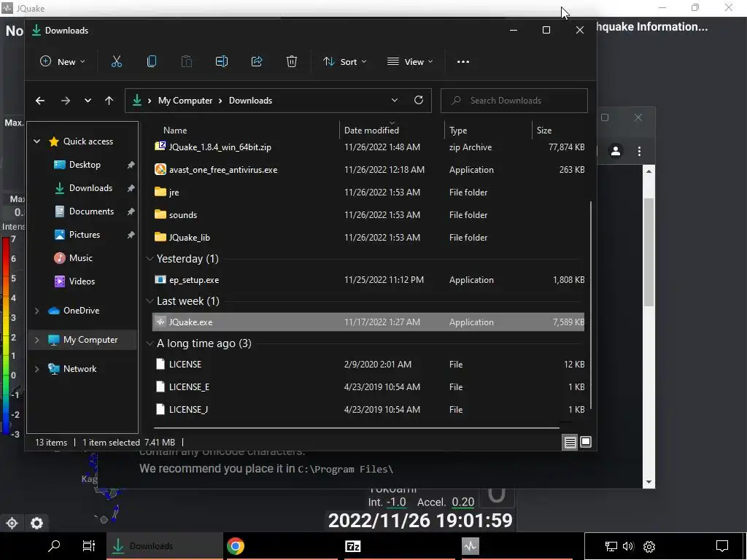
Task: Click JQuake location target icon
Action: click(12, 523)
